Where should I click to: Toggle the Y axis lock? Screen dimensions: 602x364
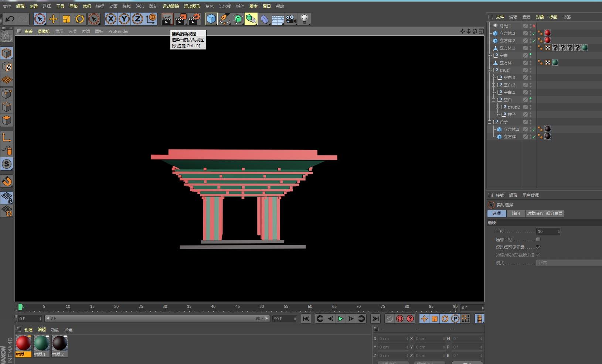[124, 19]
